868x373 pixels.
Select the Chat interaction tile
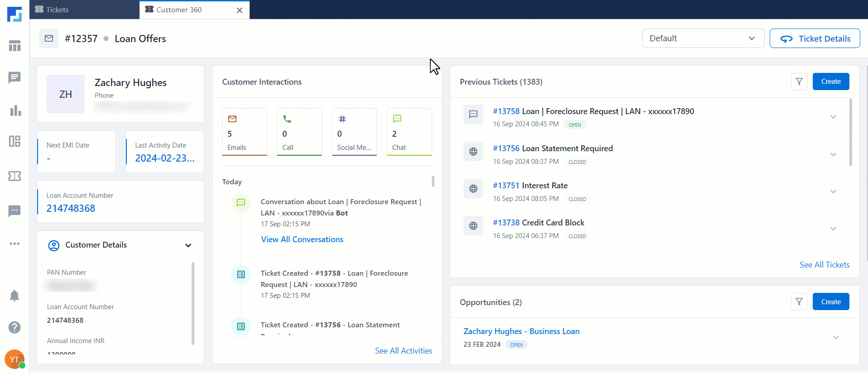409,132
